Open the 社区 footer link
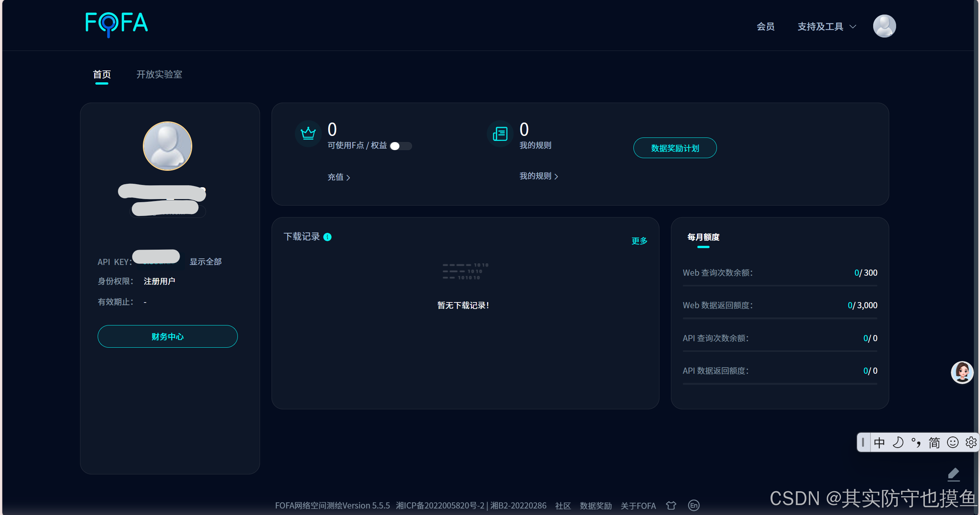Screen dimensions: 980x515 tap(563, 506)
